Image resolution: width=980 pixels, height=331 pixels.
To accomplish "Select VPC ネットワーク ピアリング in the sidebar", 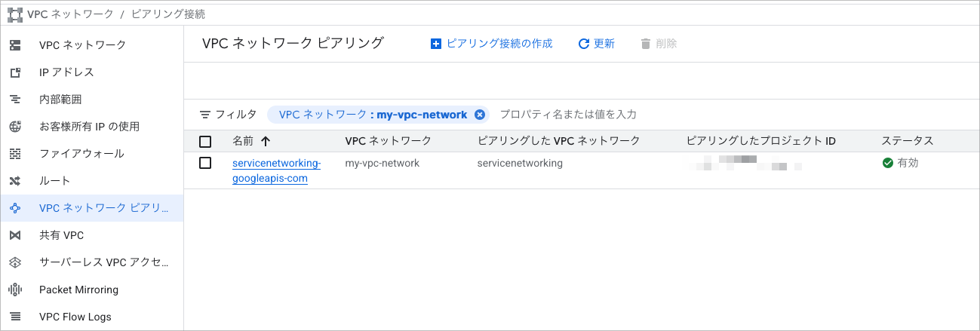I will click(x=91, y=208).
